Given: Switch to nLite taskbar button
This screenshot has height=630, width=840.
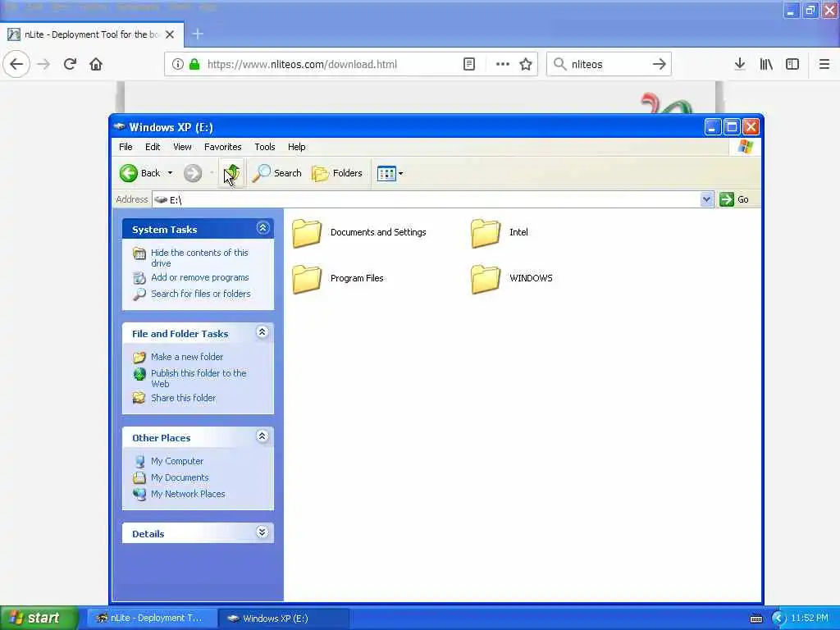Looking at the screenshot, I should point(151,618).
